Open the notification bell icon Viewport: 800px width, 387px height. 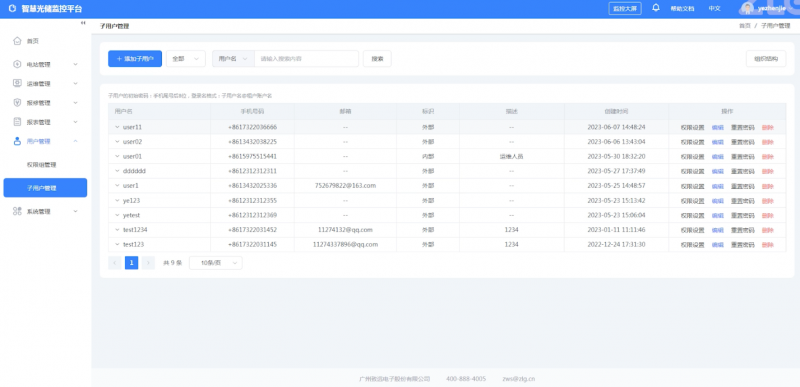(656, 8)
